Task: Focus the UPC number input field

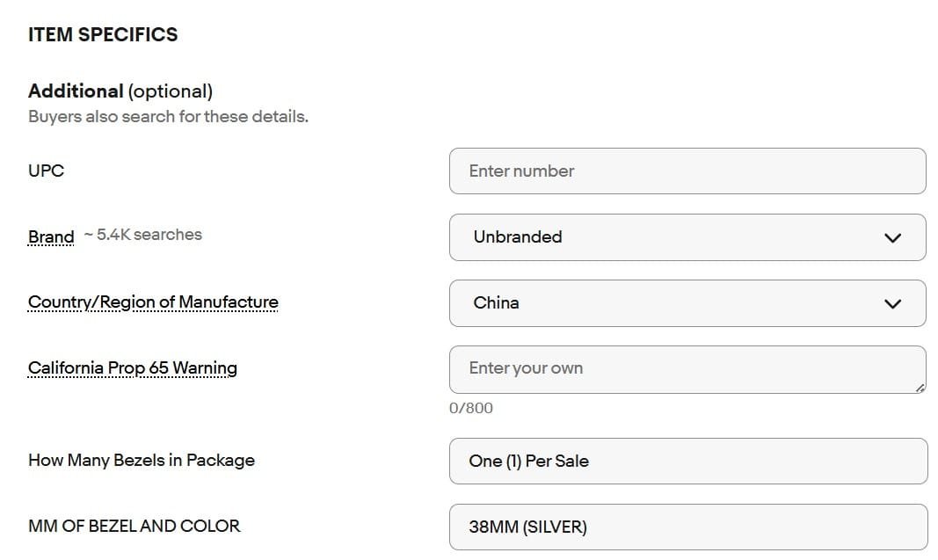Action: click(687, 171)
